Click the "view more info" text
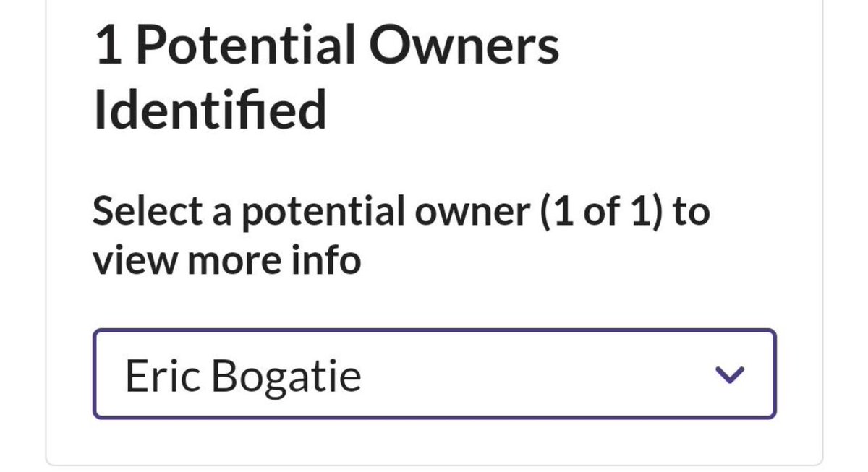The width and height of the screenshot is (868, 472). click(226, 260)
